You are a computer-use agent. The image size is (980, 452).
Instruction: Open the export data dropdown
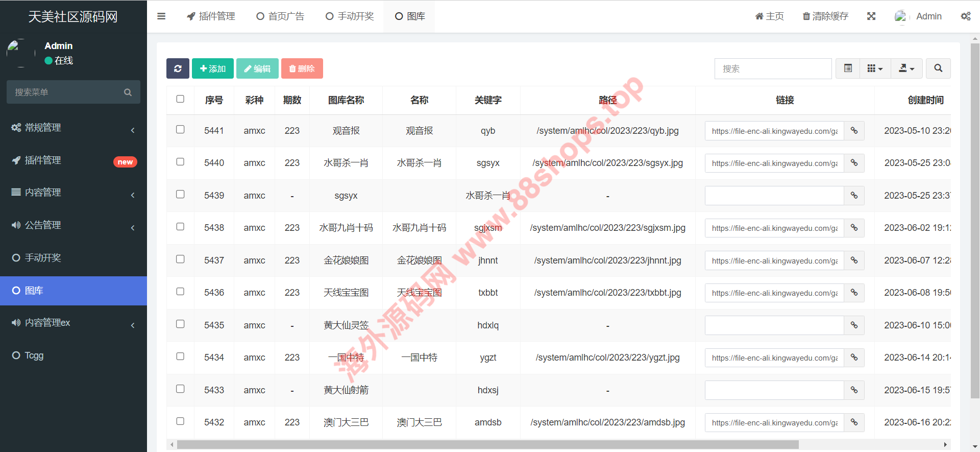coord(906,68)
